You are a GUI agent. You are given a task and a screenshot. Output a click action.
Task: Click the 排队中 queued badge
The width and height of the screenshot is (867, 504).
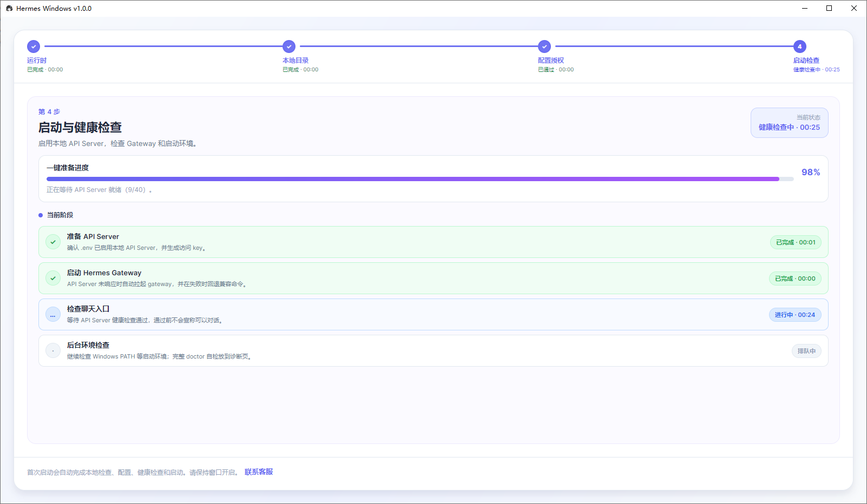[806, 351]
